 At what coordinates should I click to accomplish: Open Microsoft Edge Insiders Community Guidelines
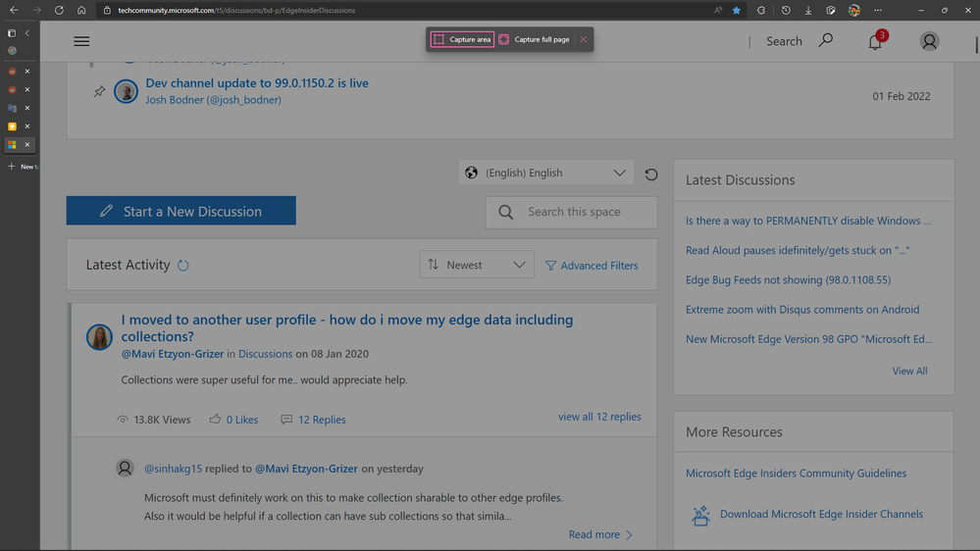[796, 474]
